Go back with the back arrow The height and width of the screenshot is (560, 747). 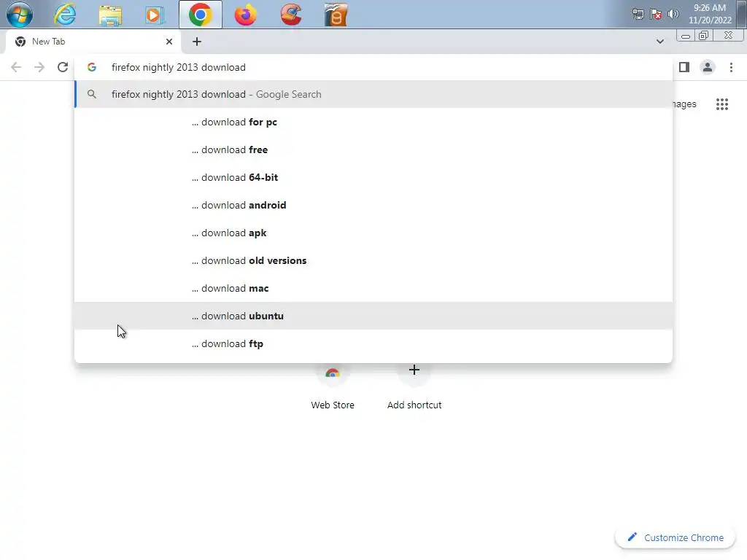pos(16,67)
